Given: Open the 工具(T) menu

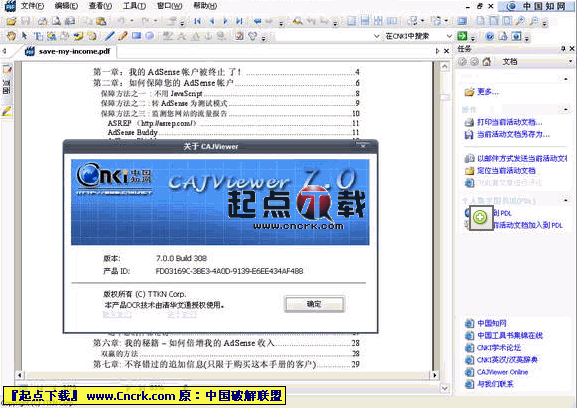Looking at the screenshot, I should pyautogui.click(x=134, y=6).
